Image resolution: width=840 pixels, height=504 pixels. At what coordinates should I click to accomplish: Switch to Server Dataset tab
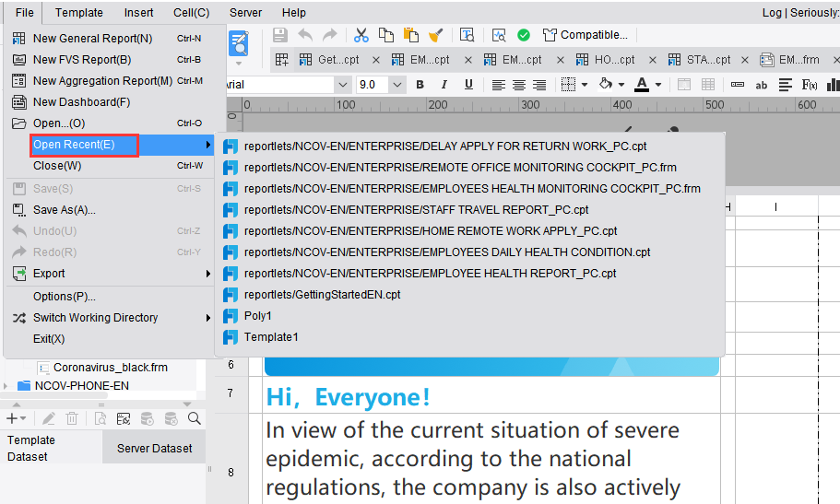click(154, 449)
